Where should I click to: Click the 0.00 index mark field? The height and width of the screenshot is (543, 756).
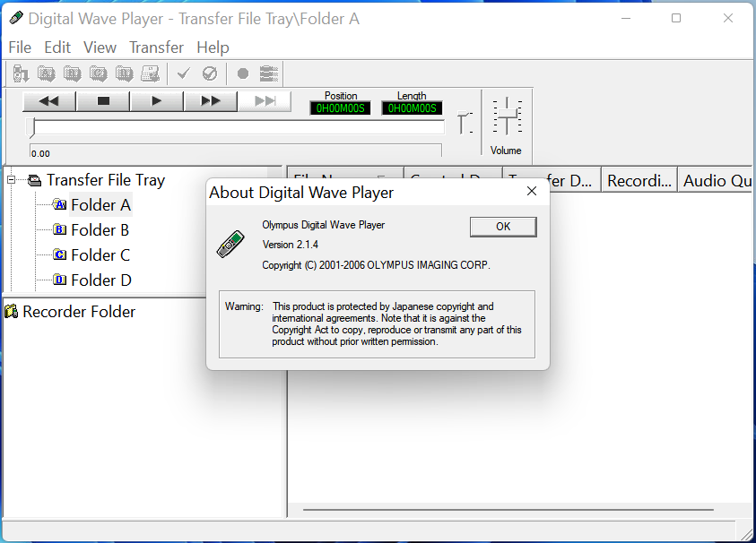236,151
